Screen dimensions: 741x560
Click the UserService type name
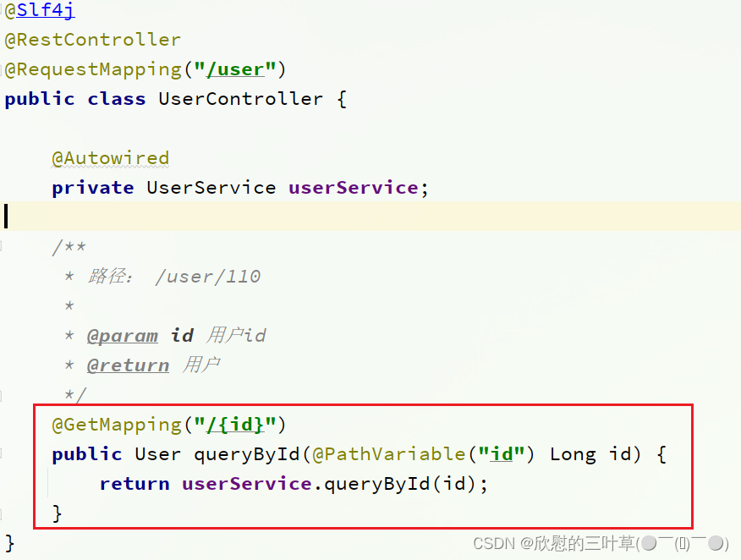tap(211, 188)
